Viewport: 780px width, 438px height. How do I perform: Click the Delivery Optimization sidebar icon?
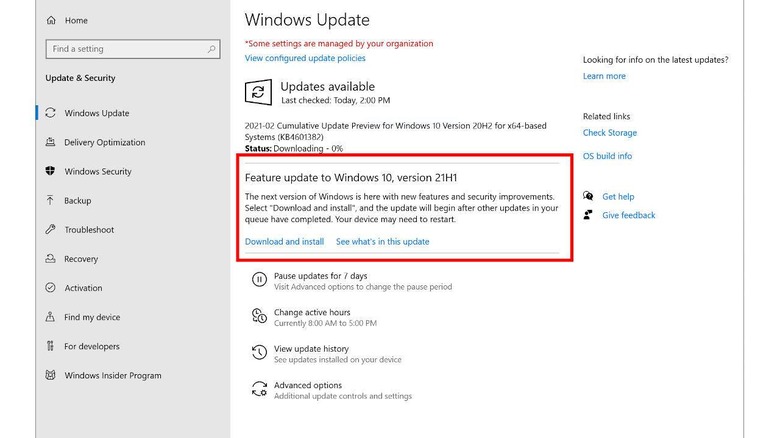(x=50, y=142)
